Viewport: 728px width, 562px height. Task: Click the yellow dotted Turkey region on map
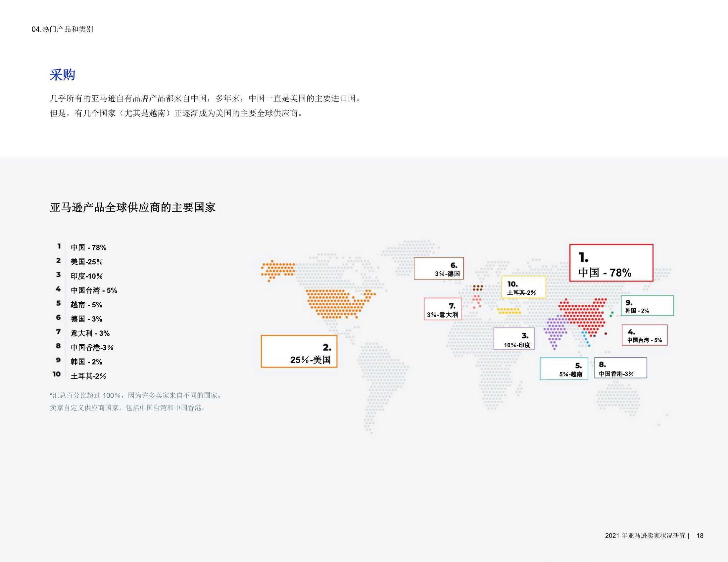[509, 311]
